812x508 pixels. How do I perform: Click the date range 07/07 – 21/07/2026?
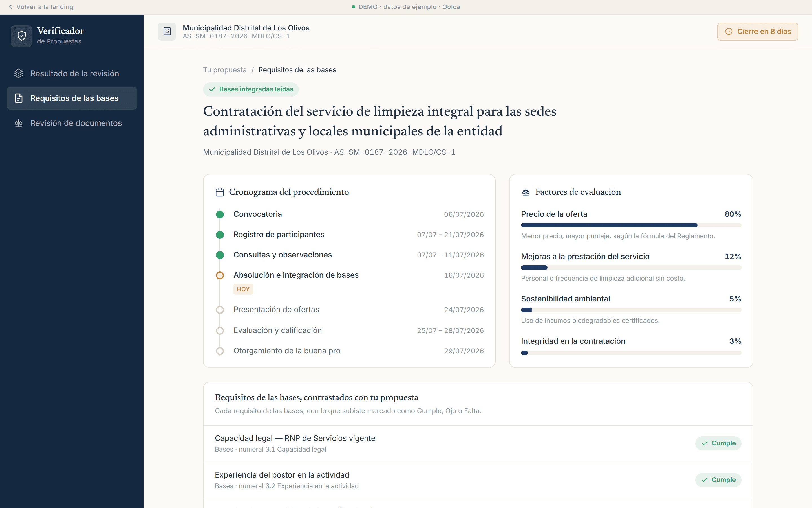pos(450,235)
